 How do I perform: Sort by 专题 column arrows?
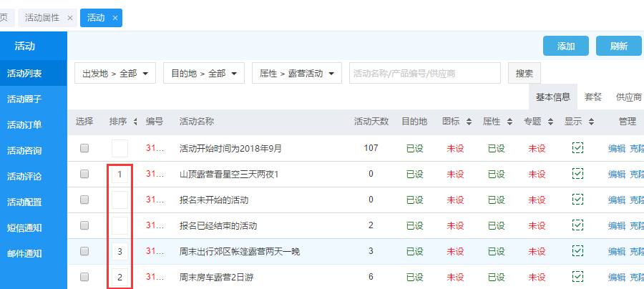pyautogui.click(x=550, y=122)
